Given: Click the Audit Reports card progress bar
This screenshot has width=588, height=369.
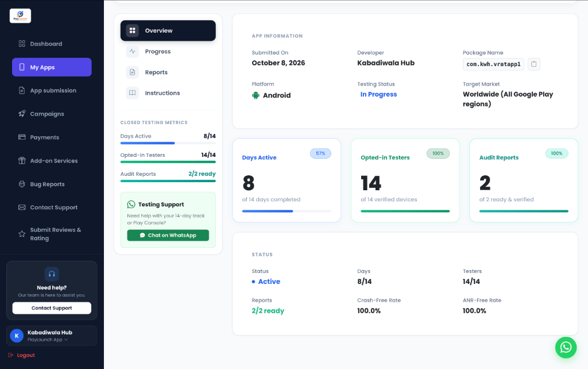Looking at the screenshot, I should pos(524,211).
